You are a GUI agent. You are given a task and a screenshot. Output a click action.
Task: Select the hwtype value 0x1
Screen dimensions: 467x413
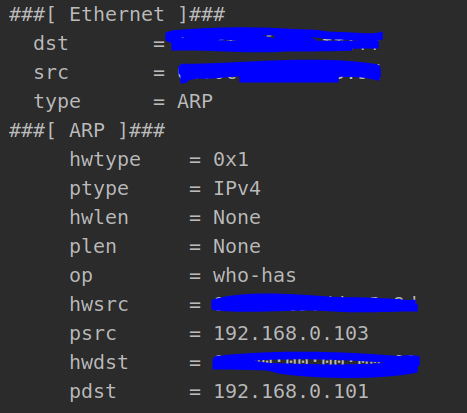[x=231, y=159]
